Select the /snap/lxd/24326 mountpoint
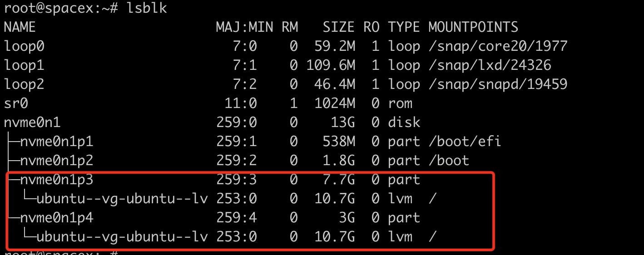This screenshot has height=255, width=644. coord(490,65)
